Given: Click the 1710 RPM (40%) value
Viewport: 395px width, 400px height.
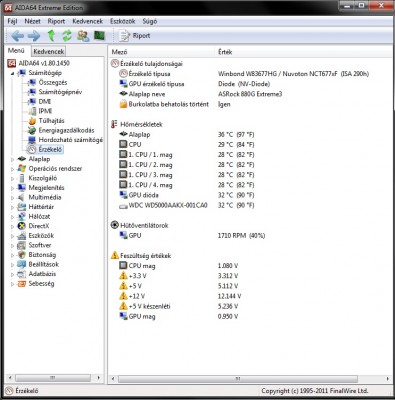Looking at the screenshot, I should click(x=241, y=236).
